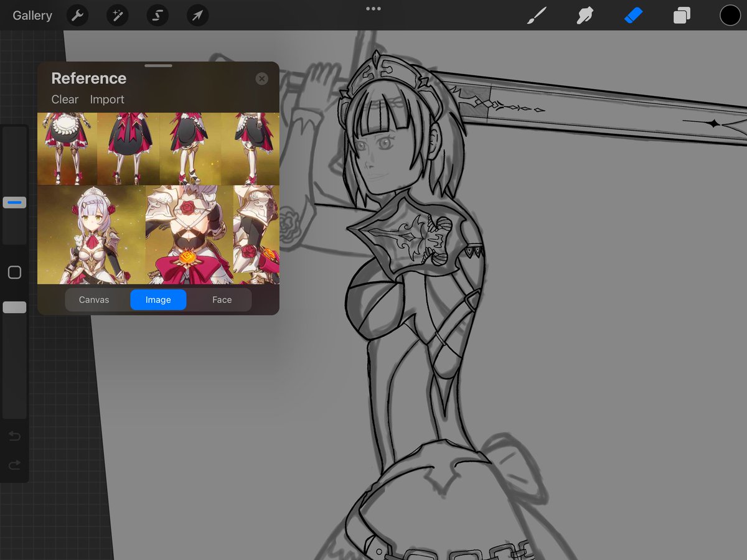Click the brush opacity slider handle
Viewport: 747px width, 560px height.
14,307
